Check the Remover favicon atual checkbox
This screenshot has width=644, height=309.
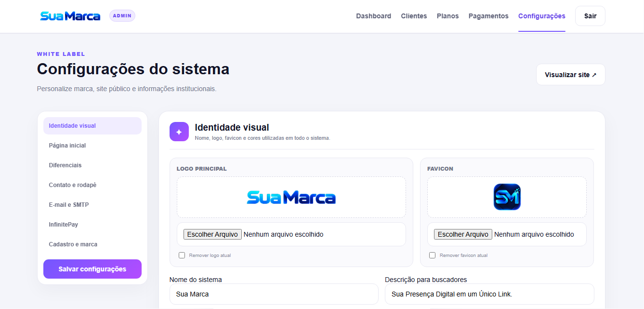tap(432, 255)
